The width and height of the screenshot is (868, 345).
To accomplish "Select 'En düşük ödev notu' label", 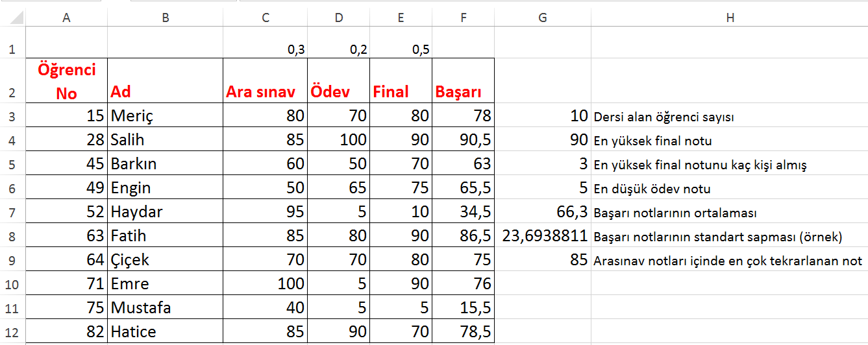I will [x=730, y=189].
